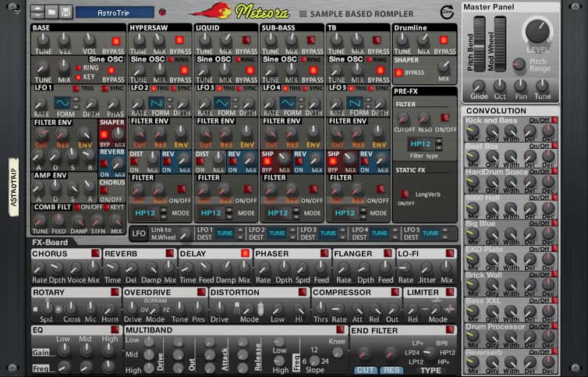Click the End Filter RES button

[391, 370]
